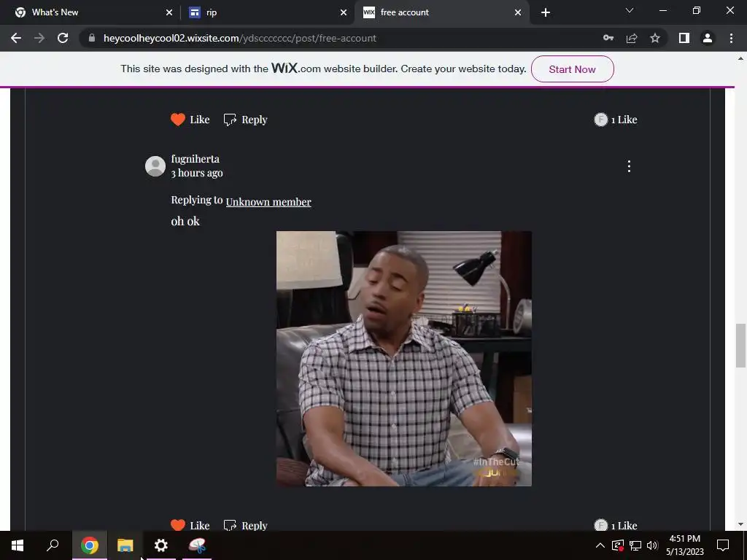This screenshot has width=747, height=560.
Task: Click the Start Now button
Action: pos(572,69)
